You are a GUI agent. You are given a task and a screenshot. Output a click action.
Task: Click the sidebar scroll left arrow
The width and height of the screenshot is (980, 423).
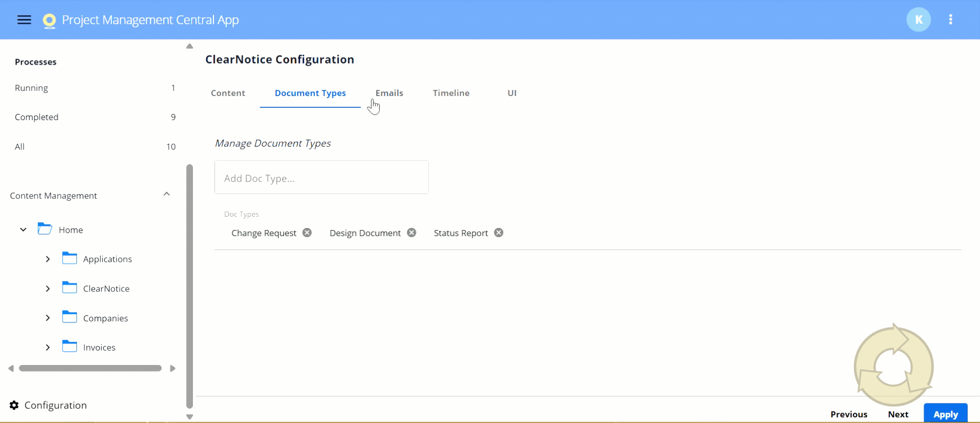[11, 368]
